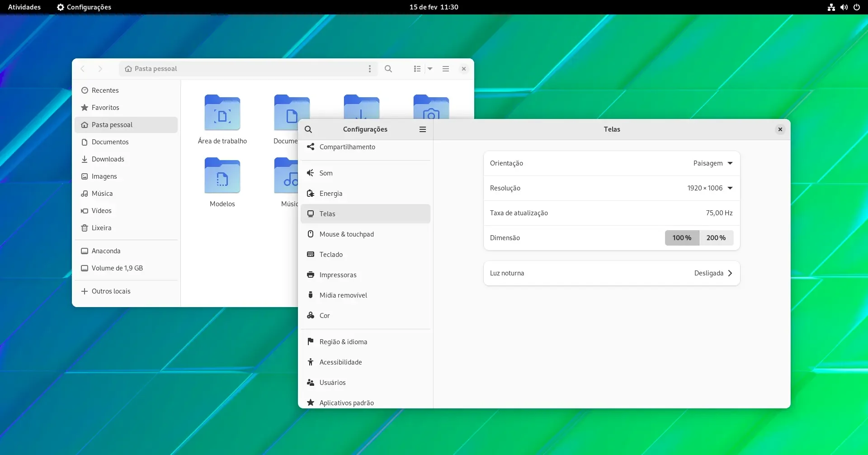The height and width of the screenshot is (455, 868).
Task: Click the system power icon in top bar
Action: 857,7
